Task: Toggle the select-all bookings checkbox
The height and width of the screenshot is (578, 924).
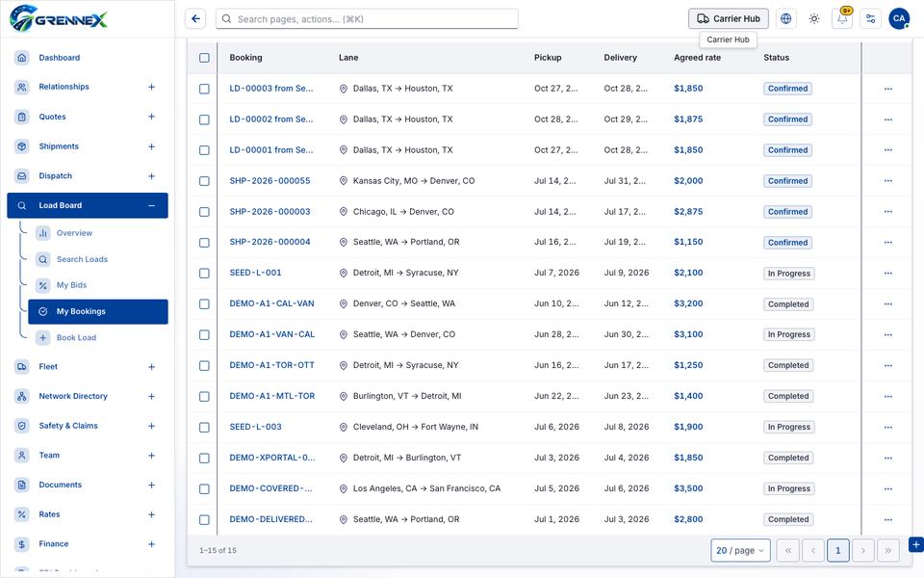Action: (x=204, y=58)
